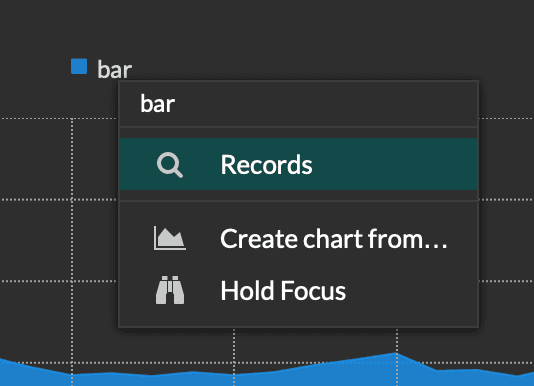Click the Records label text
Viewport: 534px width, 386px height.
click(x=266, y=165)
